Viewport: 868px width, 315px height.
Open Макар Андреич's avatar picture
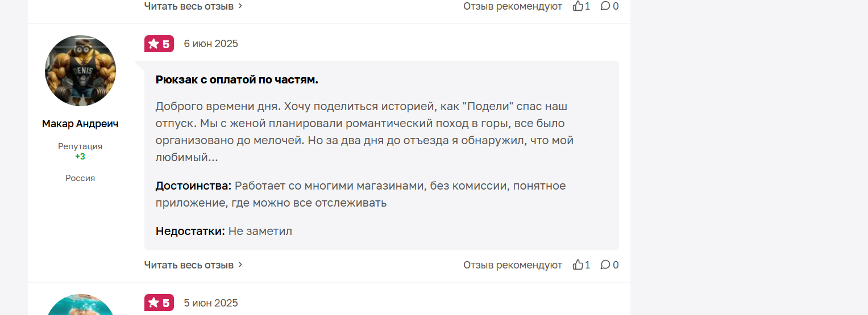80,71
